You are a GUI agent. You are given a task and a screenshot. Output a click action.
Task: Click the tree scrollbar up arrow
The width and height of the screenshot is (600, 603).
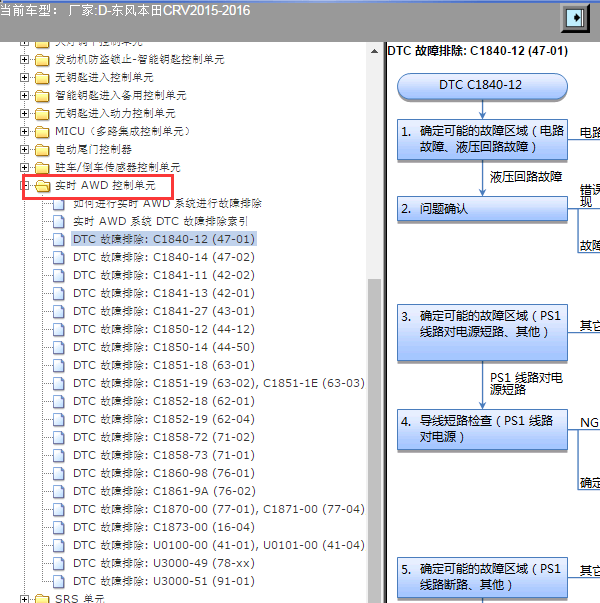coord(374,51)
